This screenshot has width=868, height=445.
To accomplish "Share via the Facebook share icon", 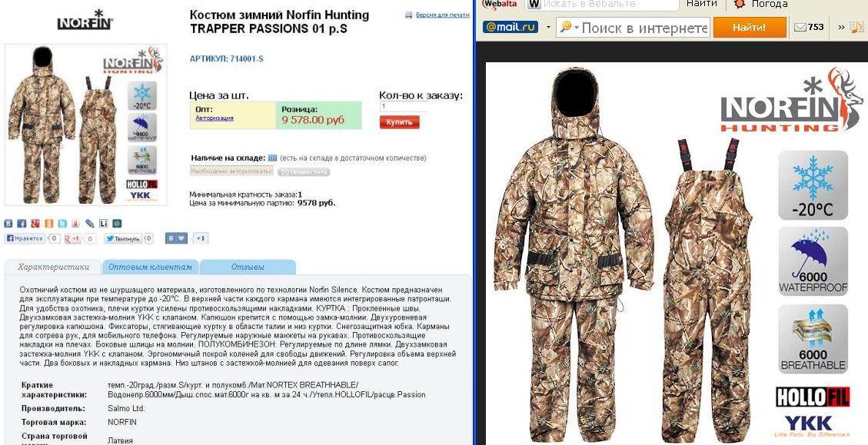I will 22,224.
